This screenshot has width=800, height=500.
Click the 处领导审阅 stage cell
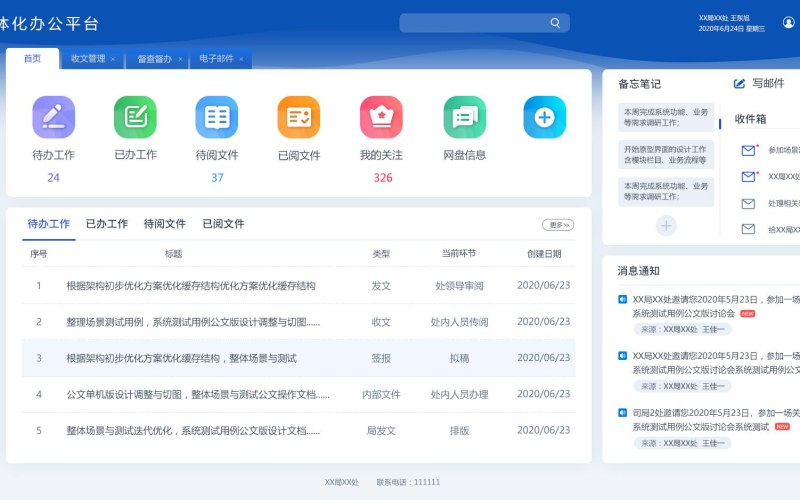click(x=459, y=286)
